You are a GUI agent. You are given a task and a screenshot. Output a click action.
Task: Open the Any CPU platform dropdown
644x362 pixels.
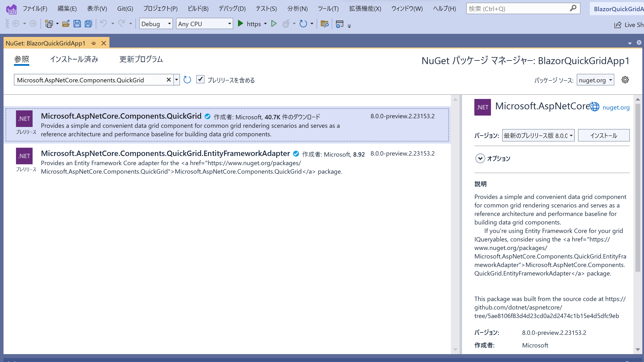tap(204, 24)
